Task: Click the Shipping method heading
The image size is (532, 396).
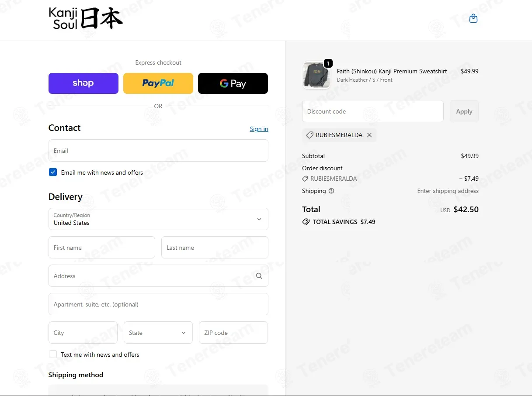Action: point(76,375)
